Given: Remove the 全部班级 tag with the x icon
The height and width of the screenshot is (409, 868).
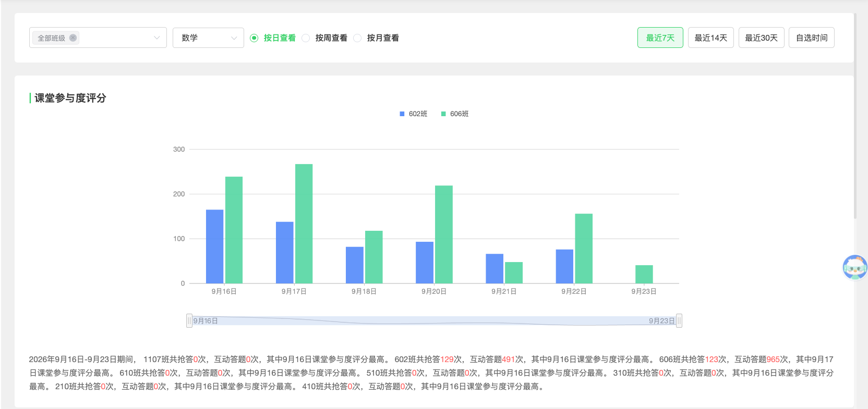Looking at the screenshot, I should click(x=73, y=38).
